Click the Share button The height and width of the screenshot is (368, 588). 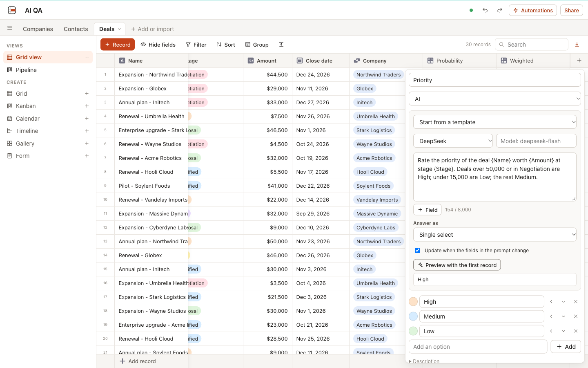[571, 10]
